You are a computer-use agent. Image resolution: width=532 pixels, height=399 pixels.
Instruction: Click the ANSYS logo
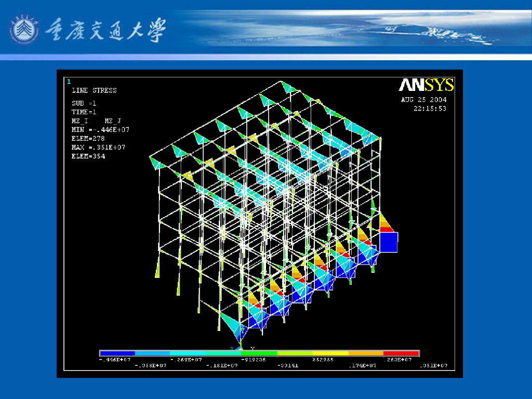tap(427, 86)
